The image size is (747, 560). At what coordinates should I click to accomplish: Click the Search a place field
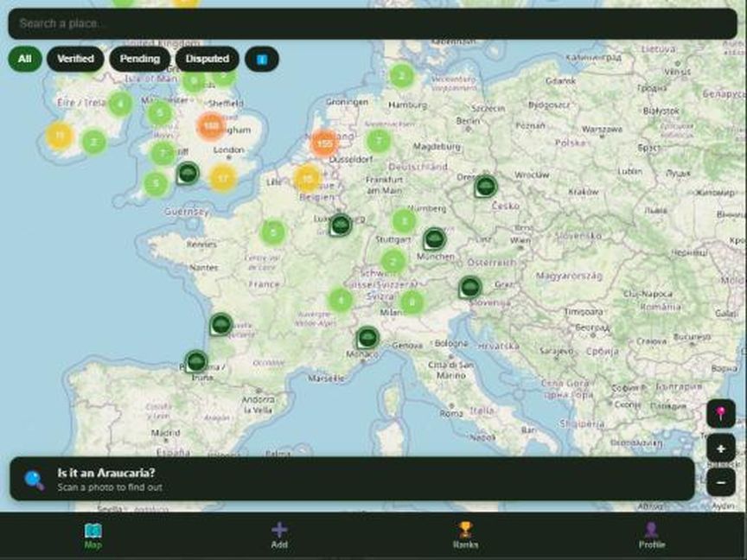click(373, 23)
